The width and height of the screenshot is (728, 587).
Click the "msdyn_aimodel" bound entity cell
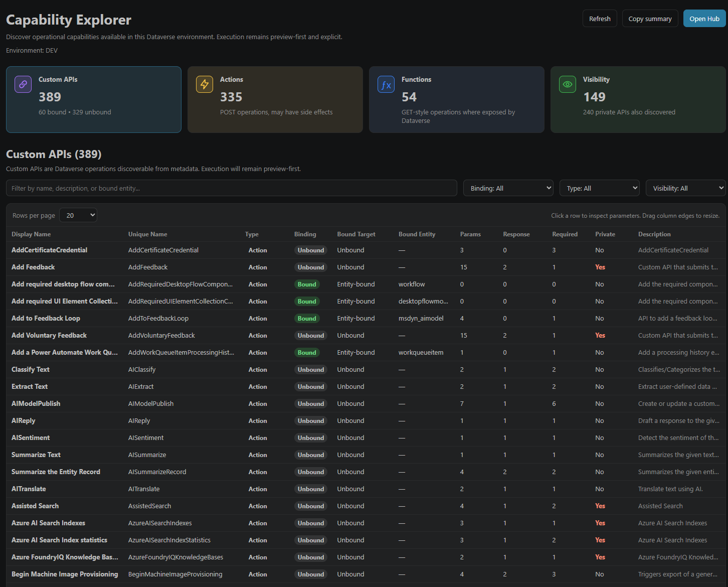[x=421, y=319]
